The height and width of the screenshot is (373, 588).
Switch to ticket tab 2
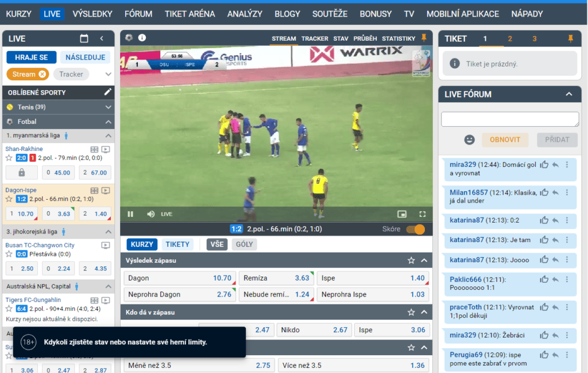coord(510,38)
